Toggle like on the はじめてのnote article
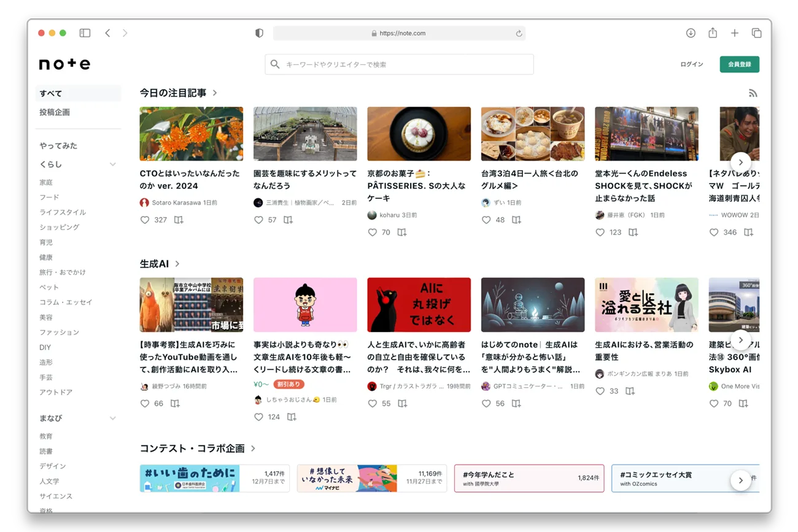The image size is (798, 532). [486, 404]
